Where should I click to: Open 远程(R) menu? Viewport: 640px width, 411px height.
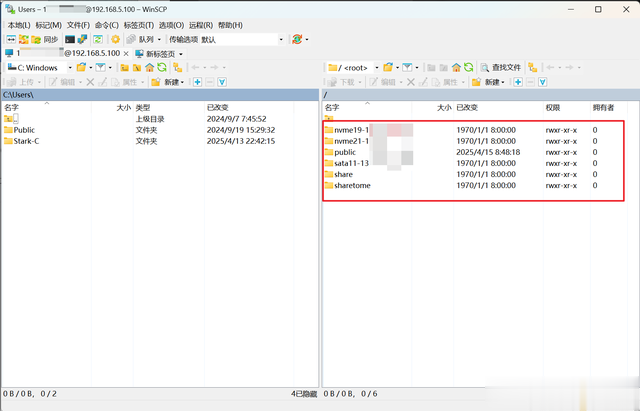tap(200, 25)
